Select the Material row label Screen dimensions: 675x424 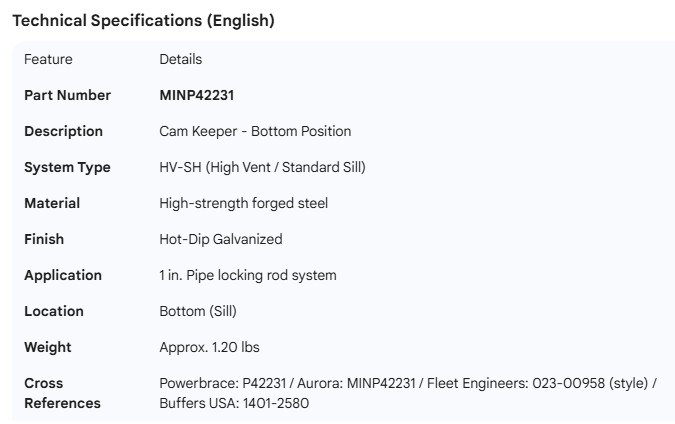tap(52, 203)
